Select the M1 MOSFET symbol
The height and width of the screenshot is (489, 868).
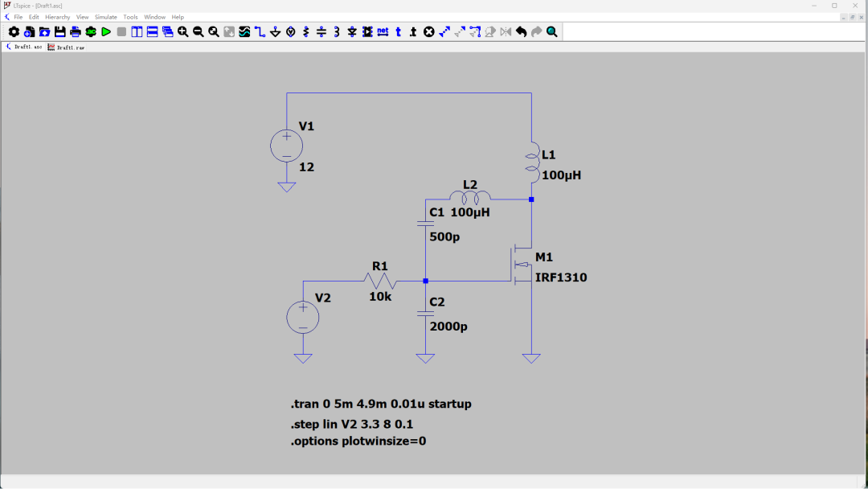click(522, 265)
